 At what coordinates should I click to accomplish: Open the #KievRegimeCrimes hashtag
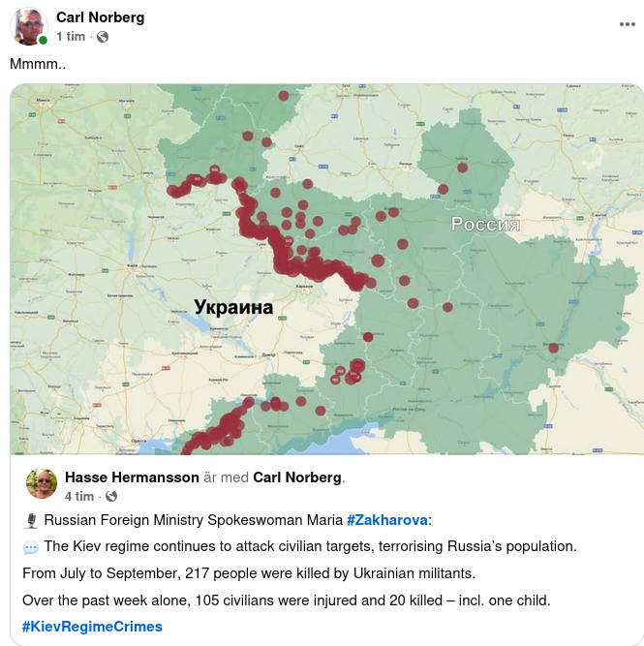click(x=92, y=626)
